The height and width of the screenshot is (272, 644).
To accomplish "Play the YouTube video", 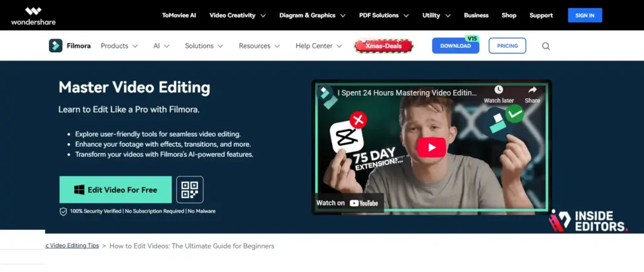I will pos(431,147).
